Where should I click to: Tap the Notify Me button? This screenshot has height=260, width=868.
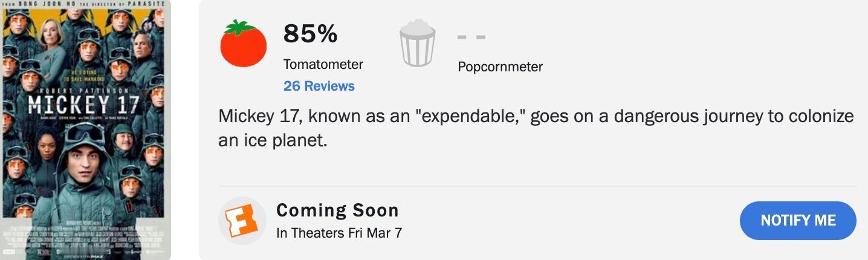(798, 220)
